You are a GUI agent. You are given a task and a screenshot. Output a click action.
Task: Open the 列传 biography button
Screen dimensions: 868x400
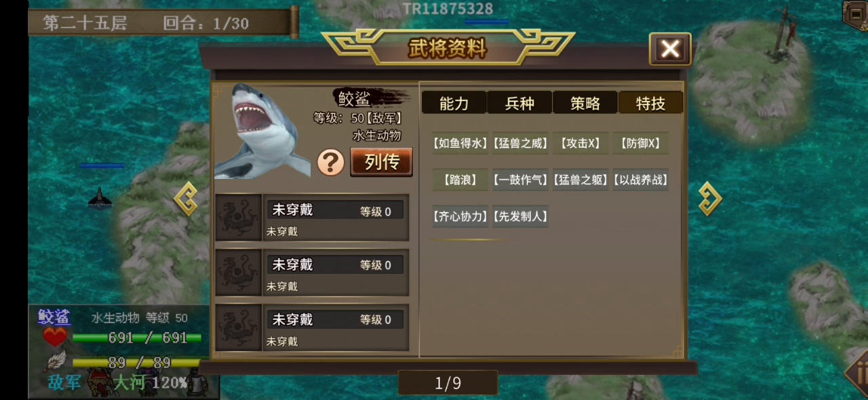(381, 162)
